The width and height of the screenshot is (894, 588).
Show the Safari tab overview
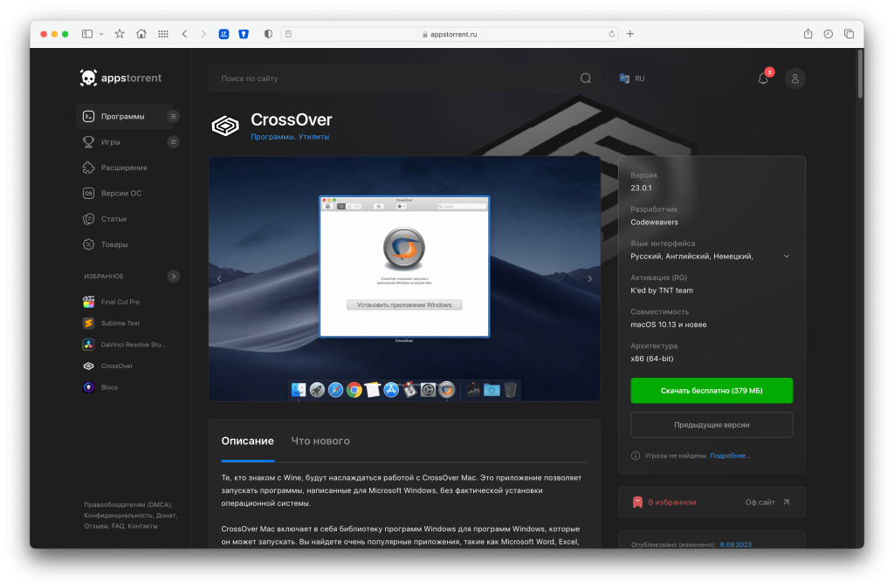coord(849,34)
